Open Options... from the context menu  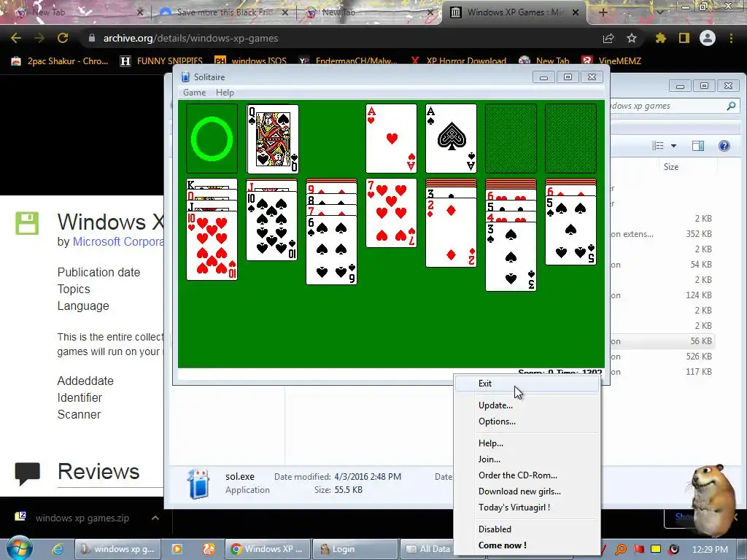[x=527, y=421]
